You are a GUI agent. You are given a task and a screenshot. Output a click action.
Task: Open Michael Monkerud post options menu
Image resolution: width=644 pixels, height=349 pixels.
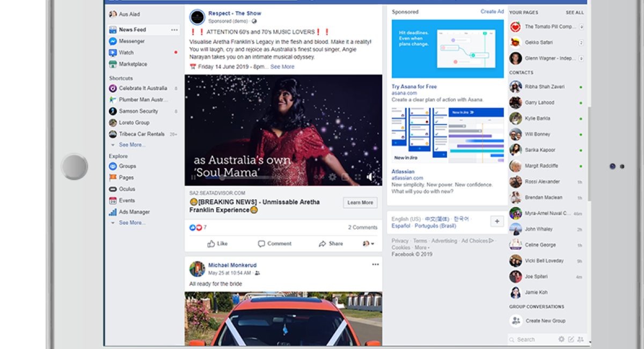click(x=376, y=265)
